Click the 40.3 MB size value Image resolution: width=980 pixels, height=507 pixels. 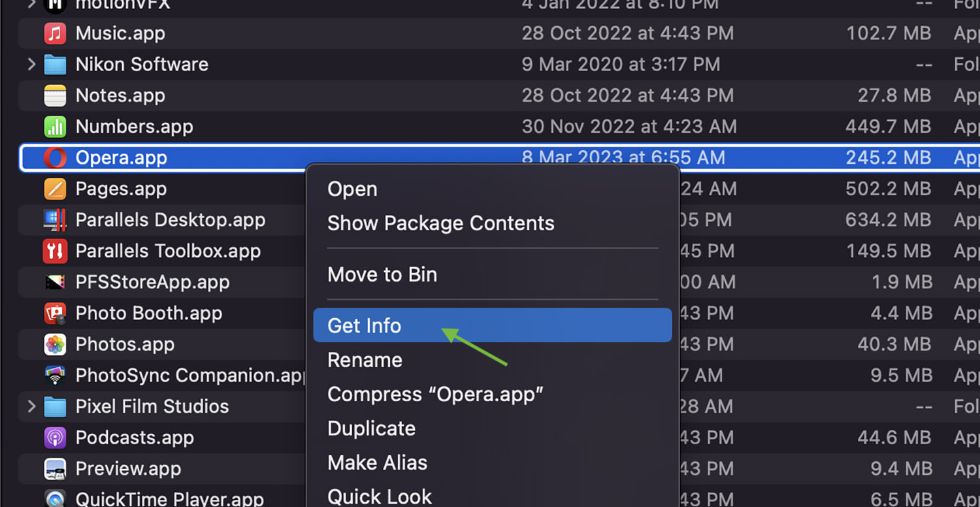(894, 344)
